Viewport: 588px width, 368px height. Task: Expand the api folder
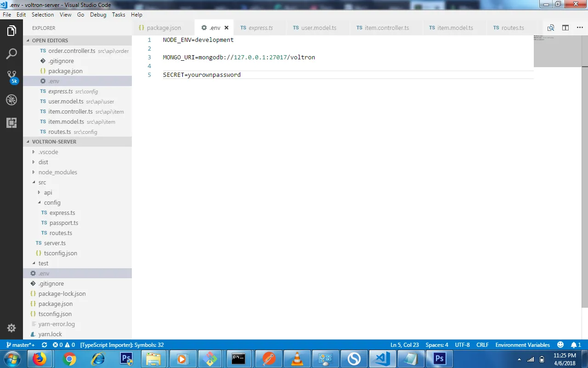coord(48,192)
